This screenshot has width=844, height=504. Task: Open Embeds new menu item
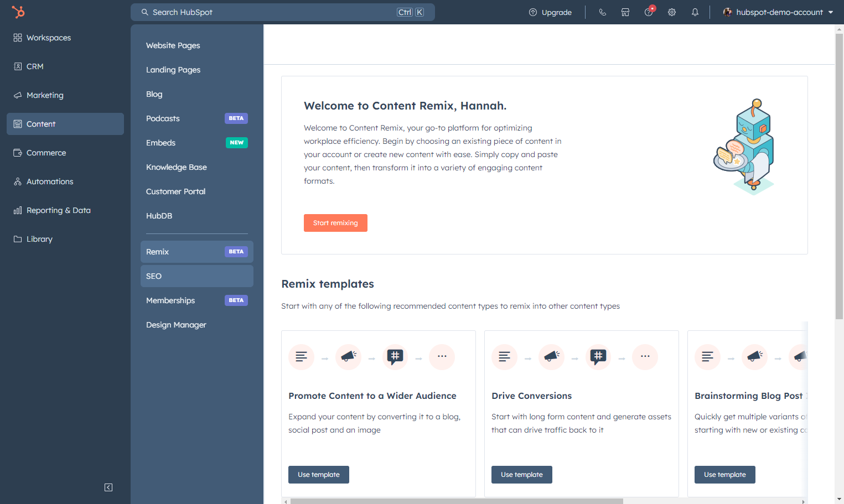pyautogui.click(x=196, y=143)
